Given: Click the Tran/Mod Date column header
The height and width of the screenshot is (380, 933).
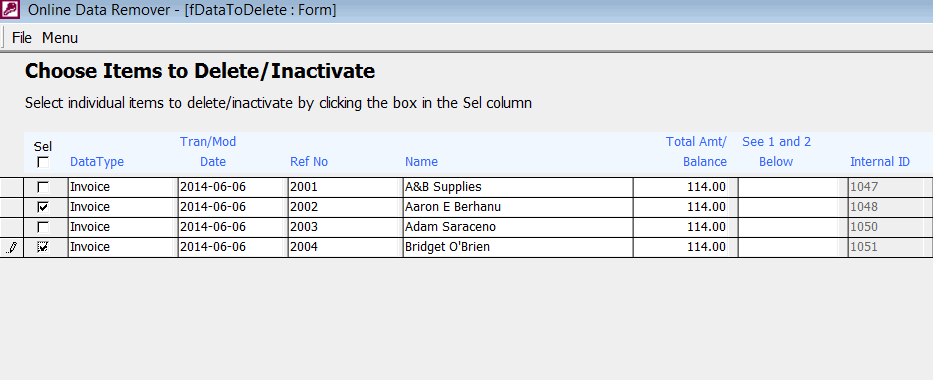Looking at the screenshot, I should click(209, 152).
